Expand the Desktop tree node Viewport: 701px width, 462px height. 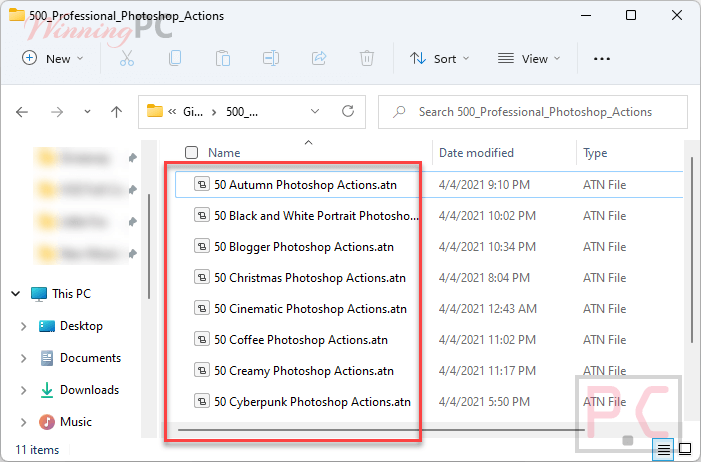coord(23,326)
